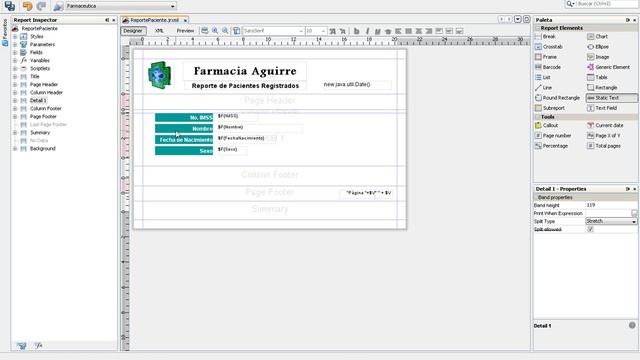Expand the Parameters tree node

(x=15, y=44)
